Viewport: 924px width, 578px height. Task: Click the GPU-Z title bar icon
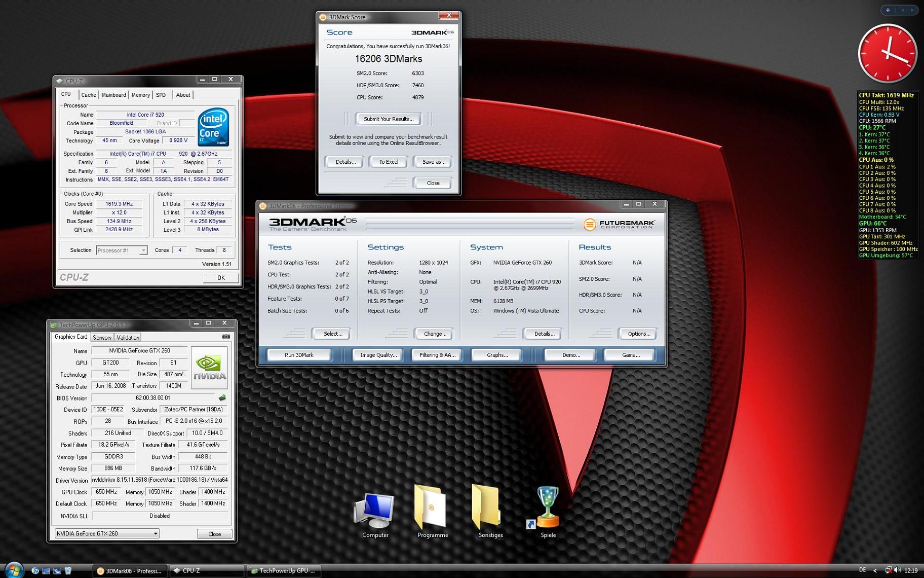click(53, 325)
